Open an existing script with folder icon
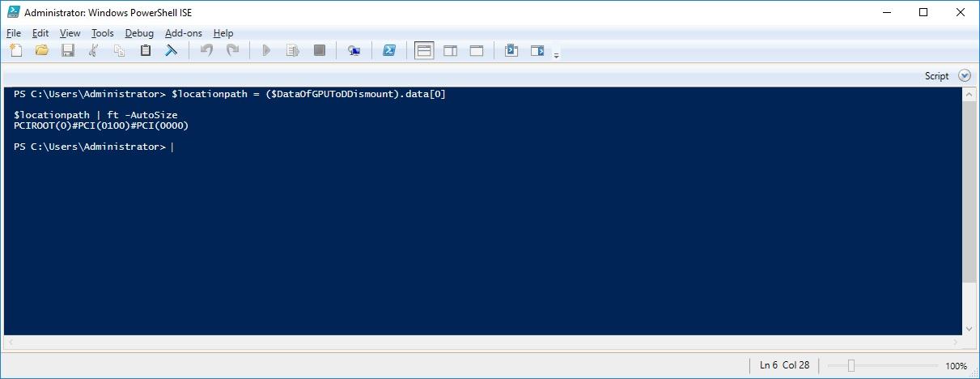 tap(42, 50)
